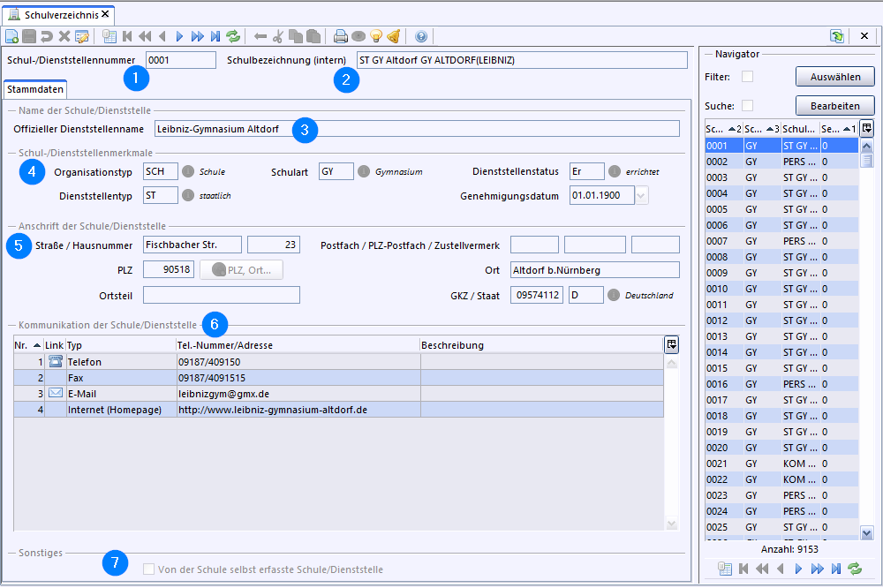Open column chooser of navigator table
Viewport: 883px width, 588px height.
pyautogui.click(x=866, y=128)
